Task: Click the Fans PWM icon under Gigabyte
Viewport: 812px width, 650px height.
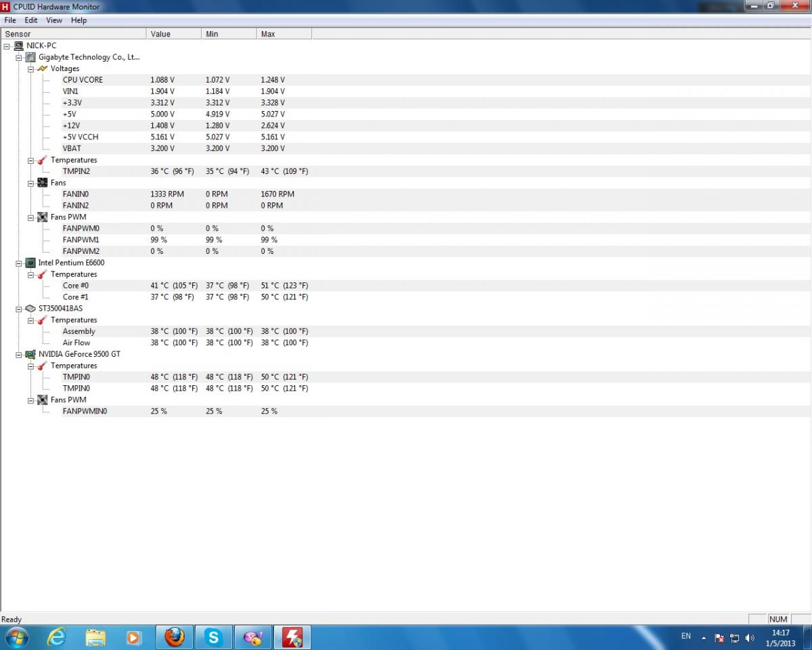Action: coord(43,217)
